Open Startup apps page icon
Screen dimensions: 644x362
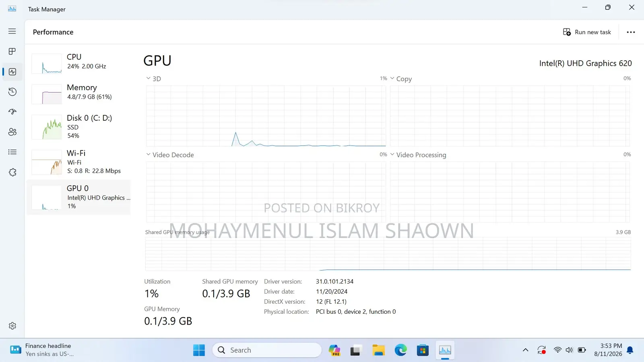(12, 112)
